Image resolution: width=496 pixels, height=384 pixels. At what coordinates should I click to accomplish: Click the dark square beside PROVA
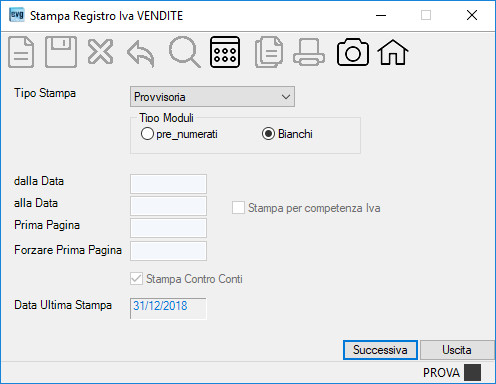tap(473, 372)
